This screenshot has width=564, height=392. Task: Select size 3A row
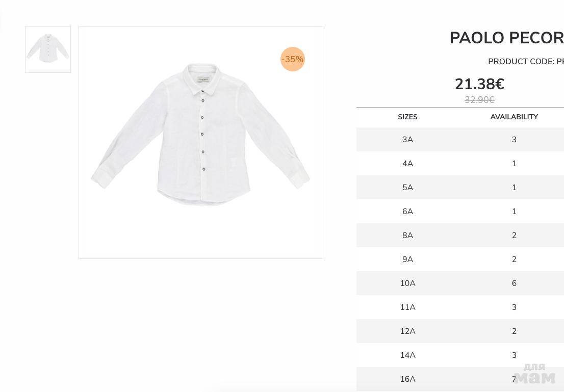coord(407,140)
